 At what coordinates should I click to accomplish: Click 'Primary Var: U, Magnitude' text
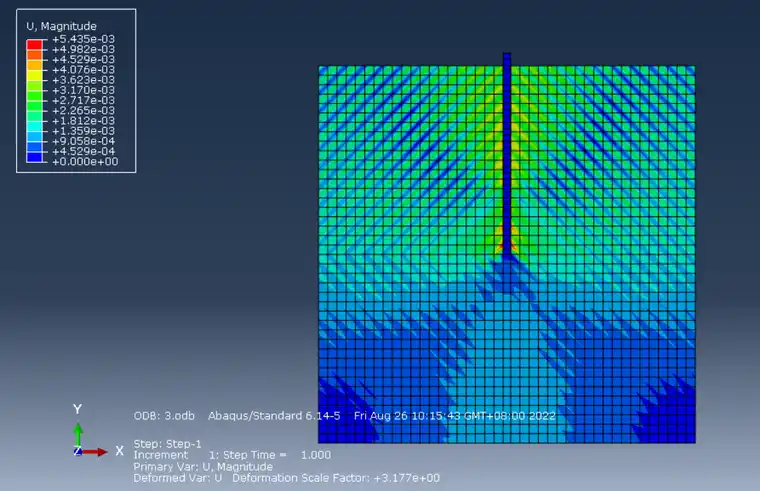pos(203,467)
